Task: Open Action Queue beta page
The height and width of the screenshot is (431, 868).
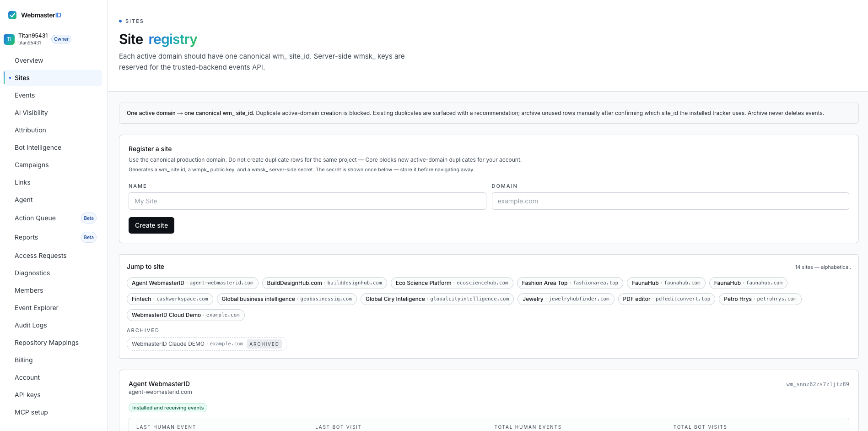Action: point(53,218)
